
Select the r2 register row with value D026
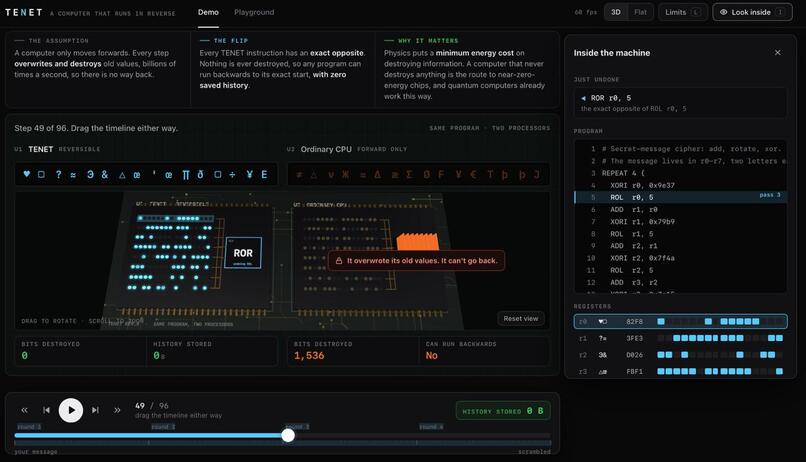(x=681, y=355)
